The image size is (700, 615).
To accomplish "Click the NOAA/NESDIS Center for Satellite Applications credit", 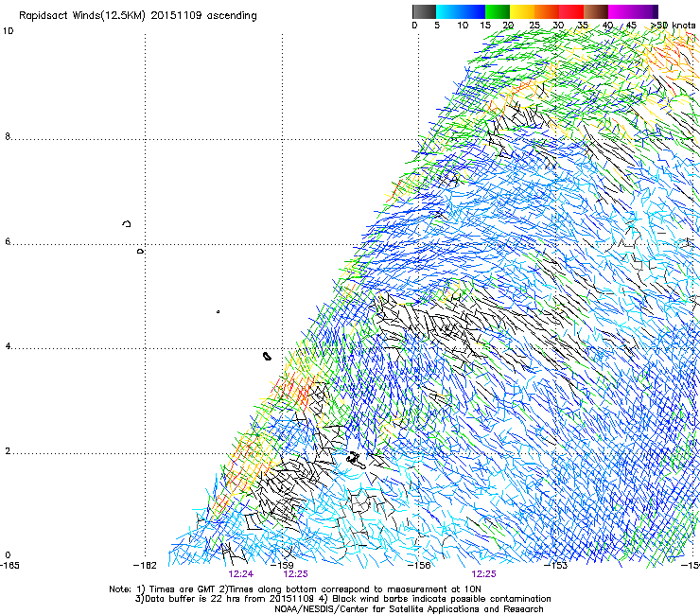I will pos(409,609).
